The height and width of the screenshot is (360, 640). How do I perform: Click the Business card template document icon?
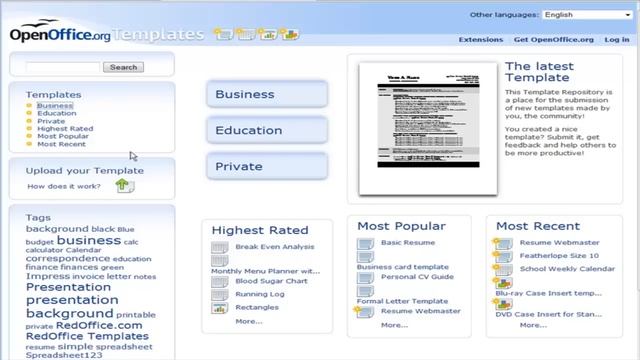coord(365,257)
